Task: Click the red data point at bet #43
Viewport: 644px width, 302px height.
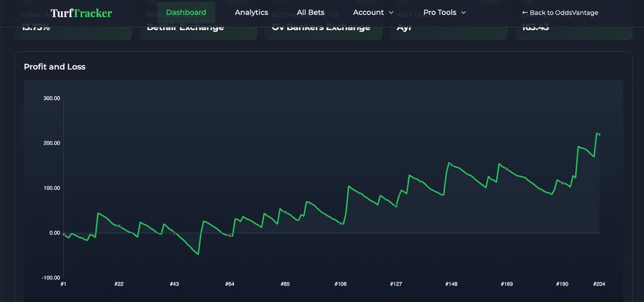Action: 174,233
